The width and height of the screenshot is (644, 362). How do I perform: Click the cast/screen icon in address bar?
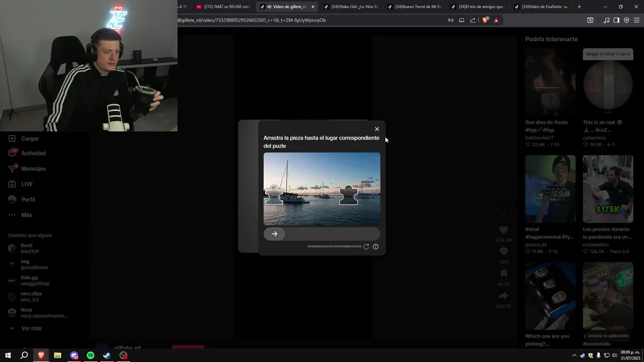tap(461, 20)
